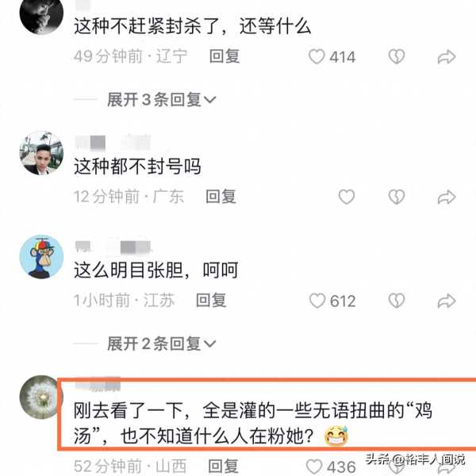Share the 江苏 comment via arrow icon

pos(447,301)
